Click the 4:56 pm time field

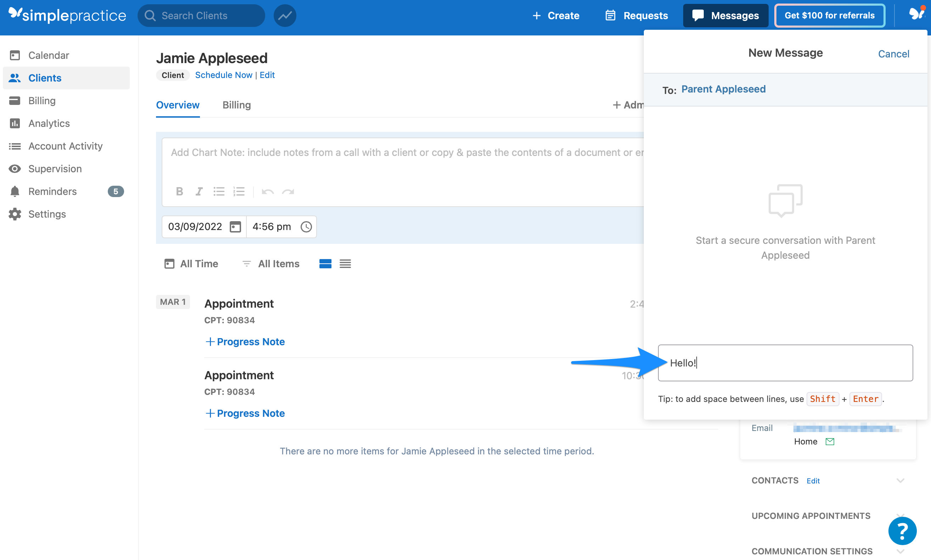point(281,227)
